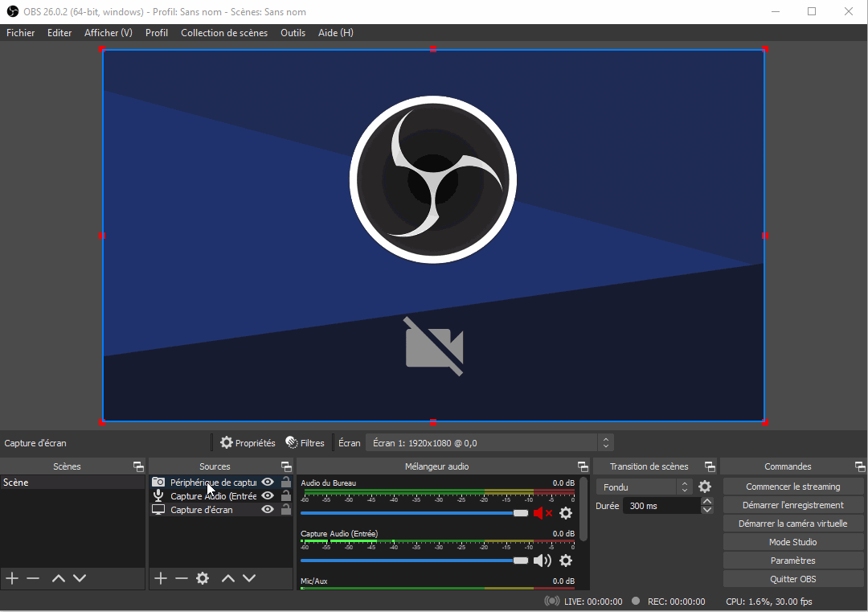The width and height of the screenshot is (868, 612).
Task: Hide the Capture Audio (Entrée) source
Action: point(268,495)
